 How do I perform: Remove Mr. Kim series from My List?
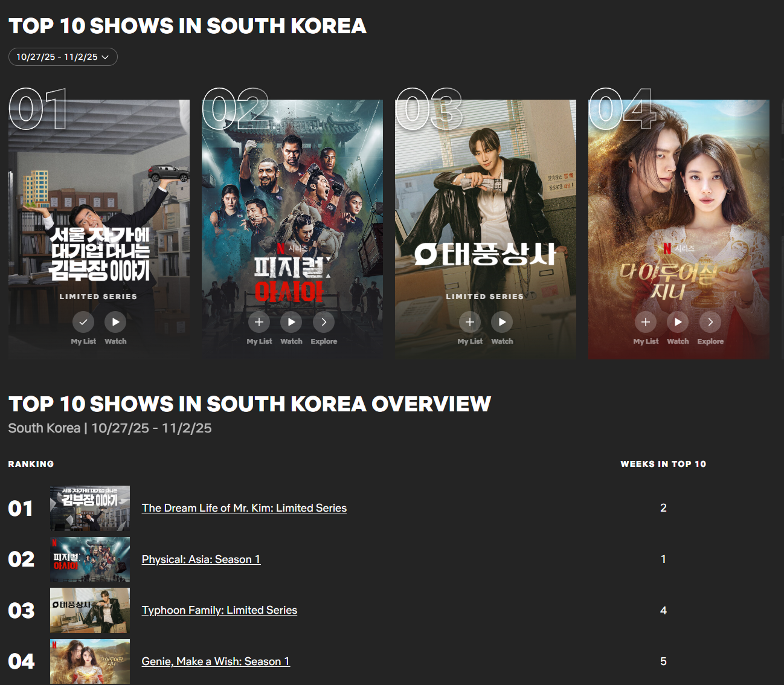click(83, 322)
